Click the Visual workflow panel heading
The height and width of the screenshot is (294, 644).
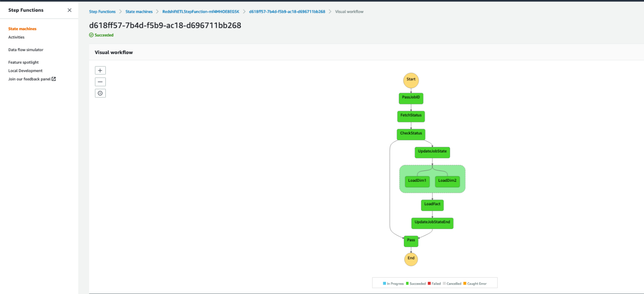(x=113, y=52)
